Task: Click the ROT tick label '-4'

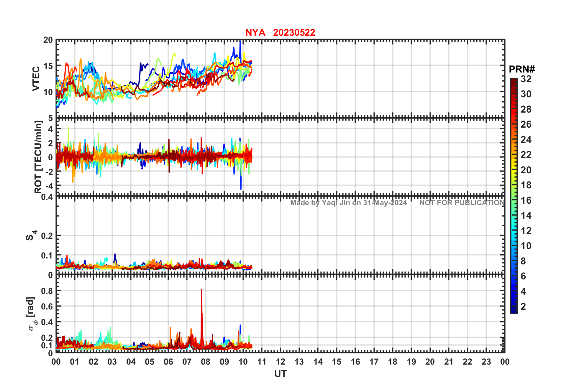Action: [x=49, y=186]
